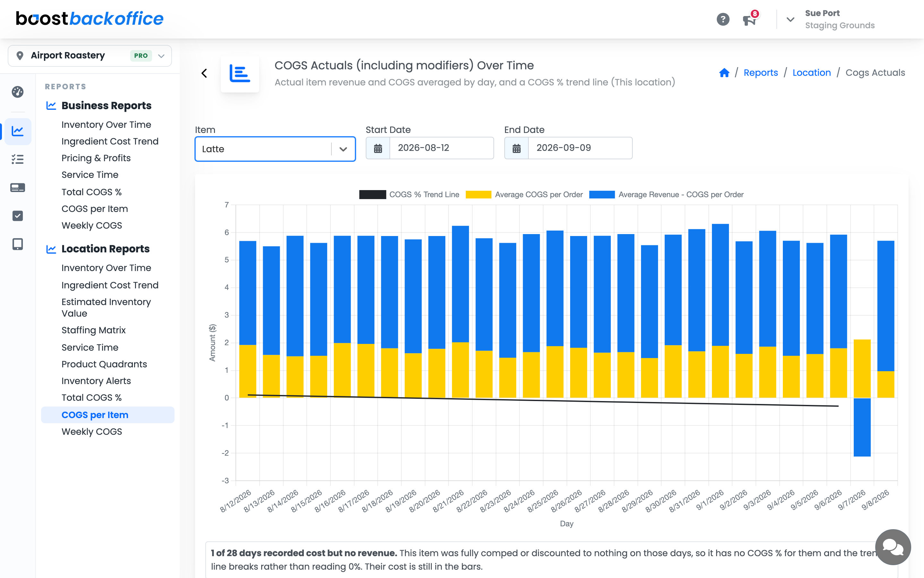Click the End Date calendar icon
Screen dimensions: 924x578
click(517, 148)
